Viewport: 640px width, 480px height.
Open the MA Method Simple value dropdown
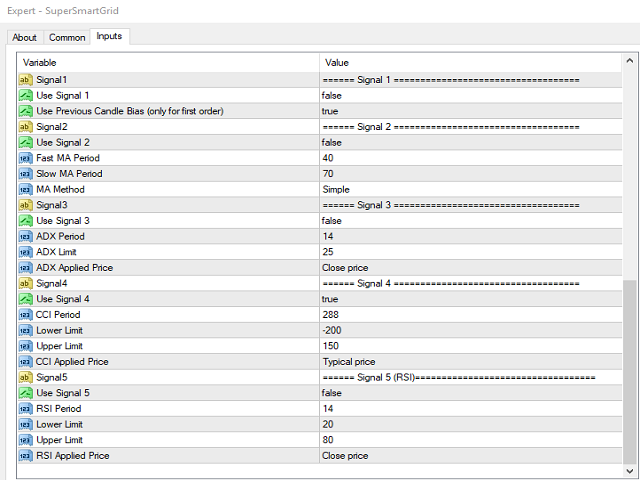click(x=471, y=189)
